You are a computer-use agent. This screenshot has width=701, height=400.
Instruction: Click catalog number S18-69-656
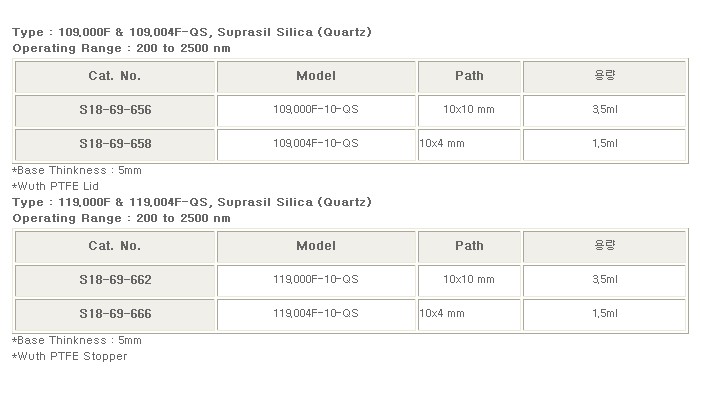click(x=115, y=110)
